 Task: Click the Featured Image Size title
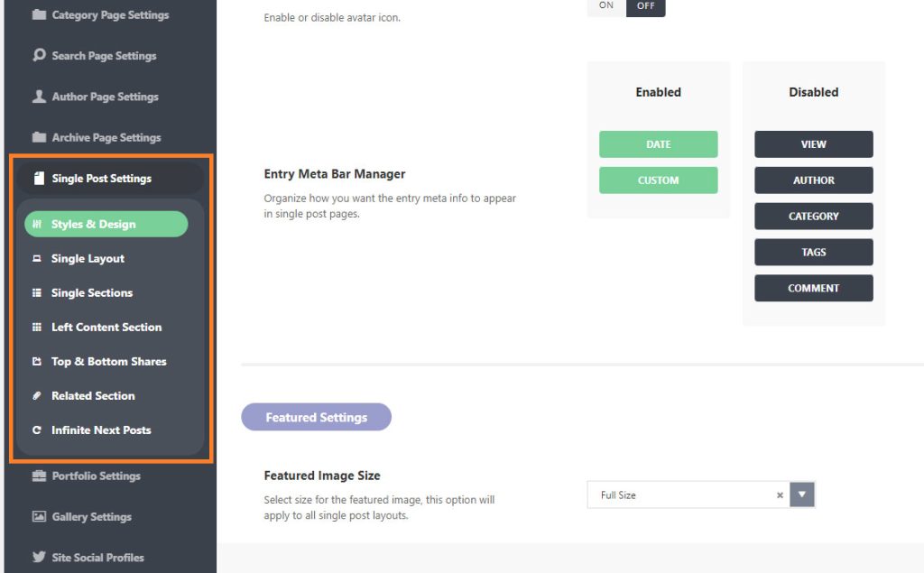tap(322, 476)
